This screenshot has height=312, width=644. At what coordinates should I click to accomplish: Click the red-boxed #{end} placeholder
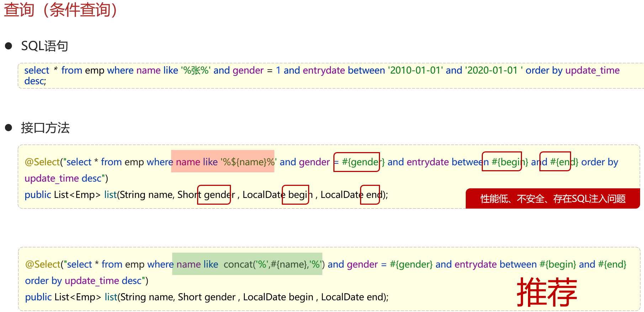[x=555, y=162]
